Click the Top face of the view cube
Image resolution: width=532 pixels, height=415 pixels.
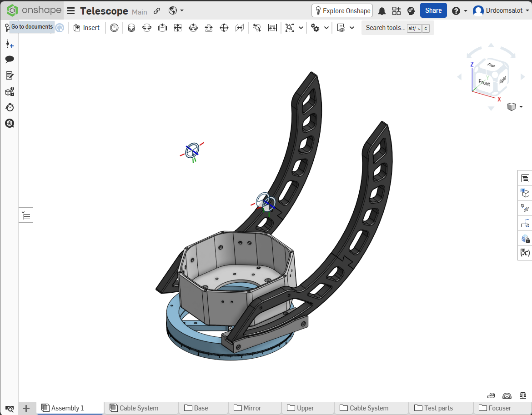(491, 65)
